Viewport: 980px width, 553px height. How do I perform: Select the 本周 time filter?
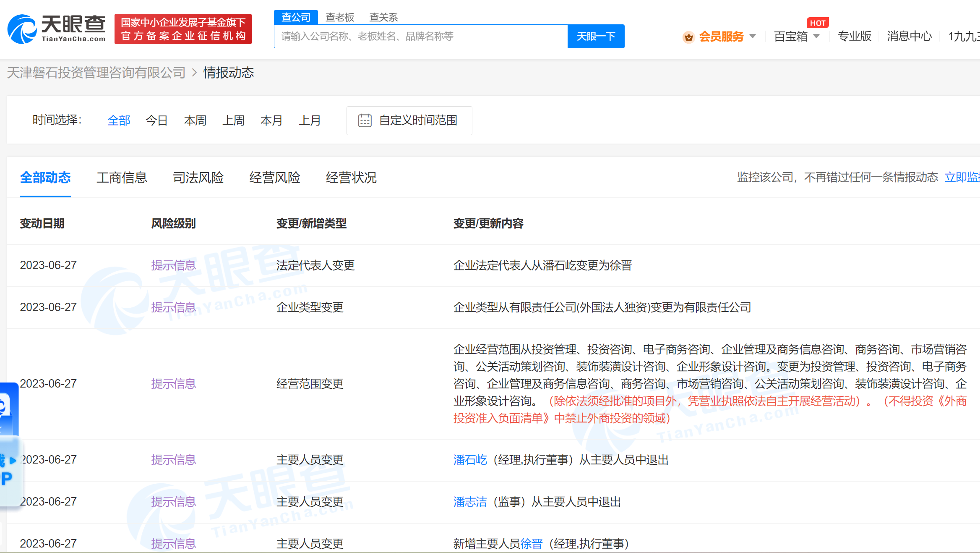[x=195, y=121]
